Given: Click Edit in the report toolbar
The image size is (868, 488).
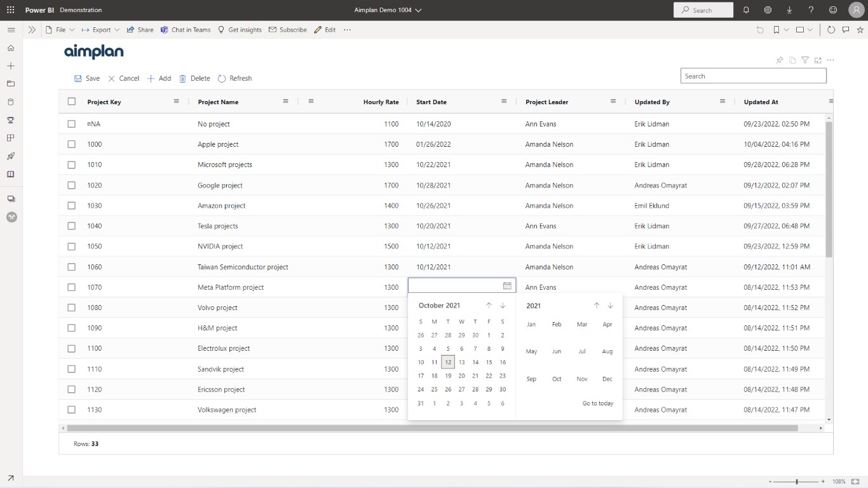Looking at the screenshot, I should pos(325,30).
